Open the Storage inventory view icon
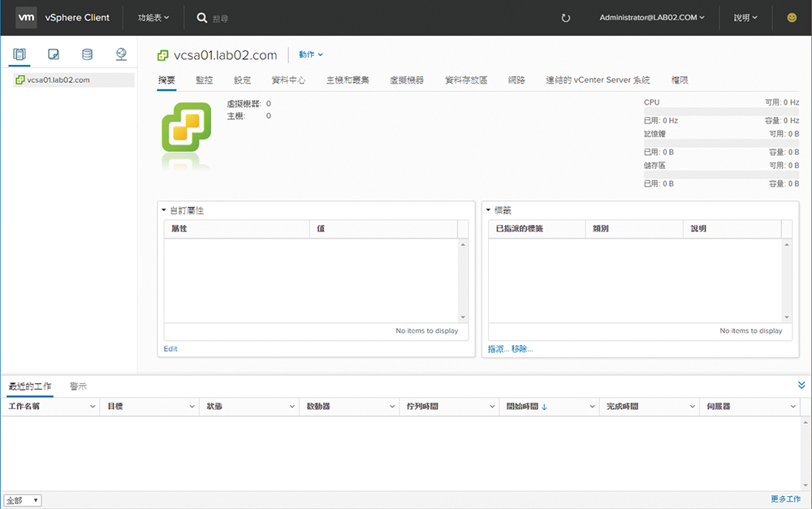Screen dimensions: 812x509 pos(87,54)
